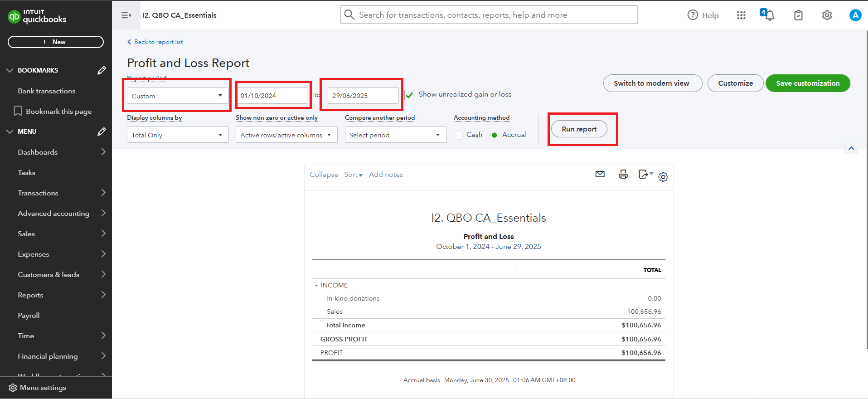Viewport: 868px width, 399px height.
Task: Open the clipboard tasks icon in the header
Action: pyautogui.click(x=799, y=15)
